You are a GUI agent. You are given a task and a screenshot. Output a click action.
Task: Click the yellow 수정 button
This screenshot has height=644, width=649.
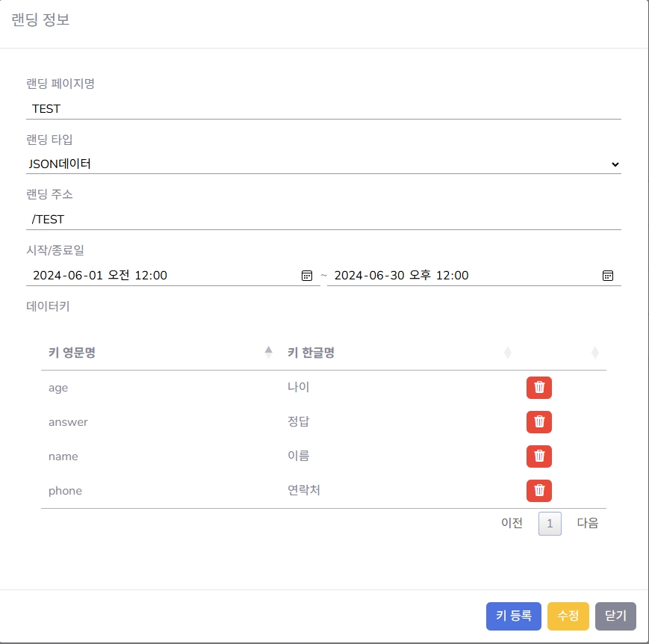pos(568,616)
